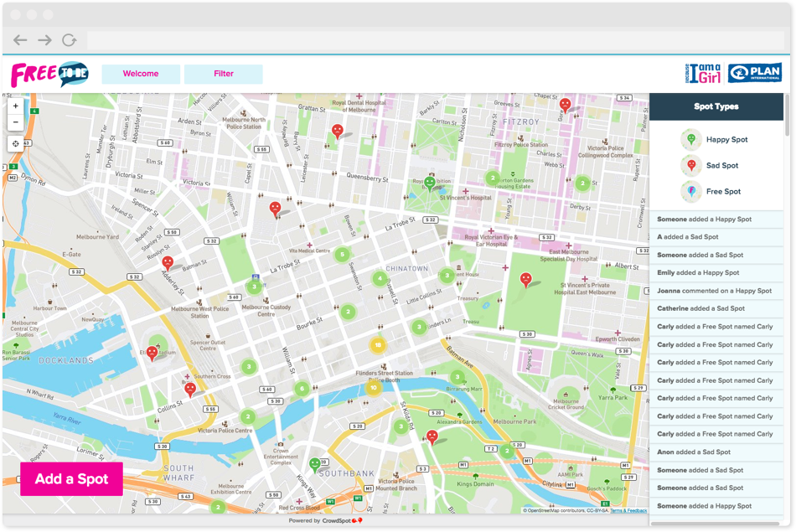Click the Because I am a Girl logo

(702, 74)
